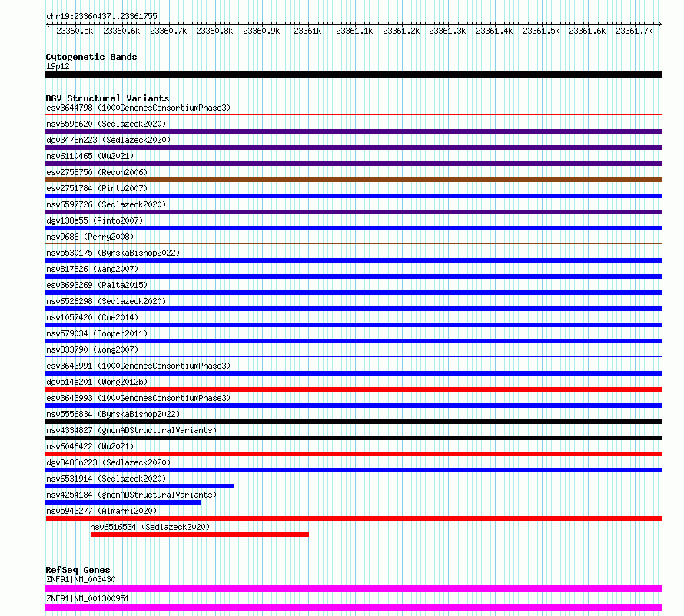Open the esv2751784 (Pinto2007) variant label
This screenshot has height=616, width=684.
point(97,188)
